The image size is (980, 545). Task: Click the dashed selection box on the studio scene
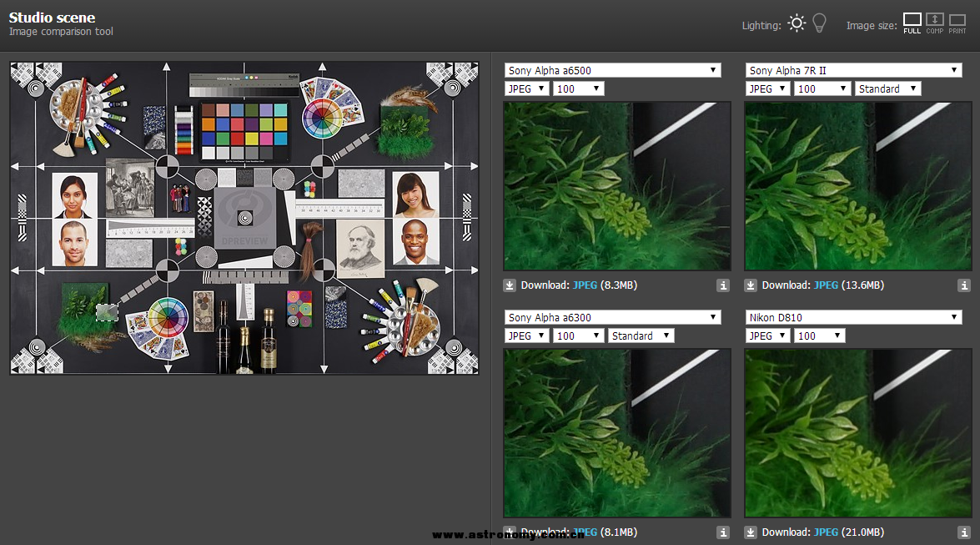coord(107,312)
